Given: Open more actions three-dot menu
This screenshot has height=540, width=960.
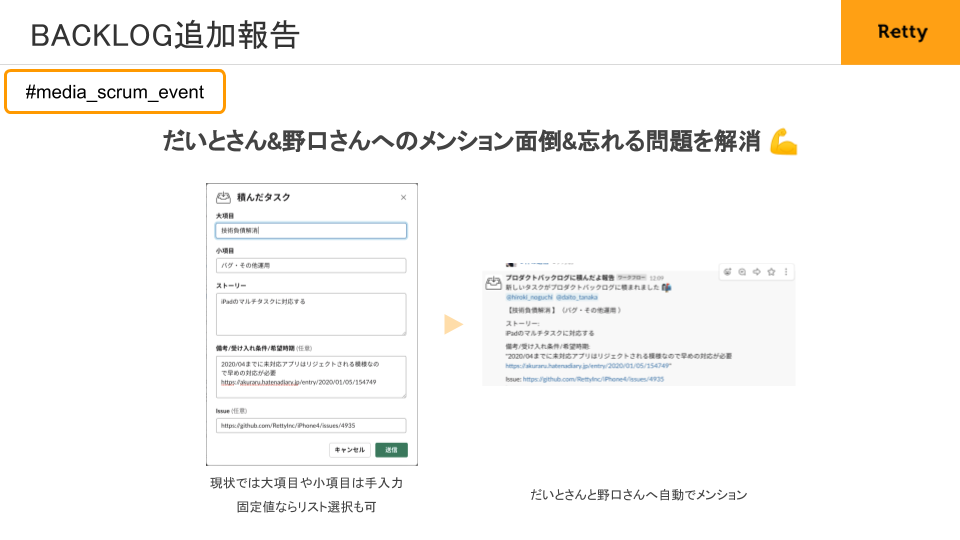Looking at the screenshot, I should tap(786, 272).
